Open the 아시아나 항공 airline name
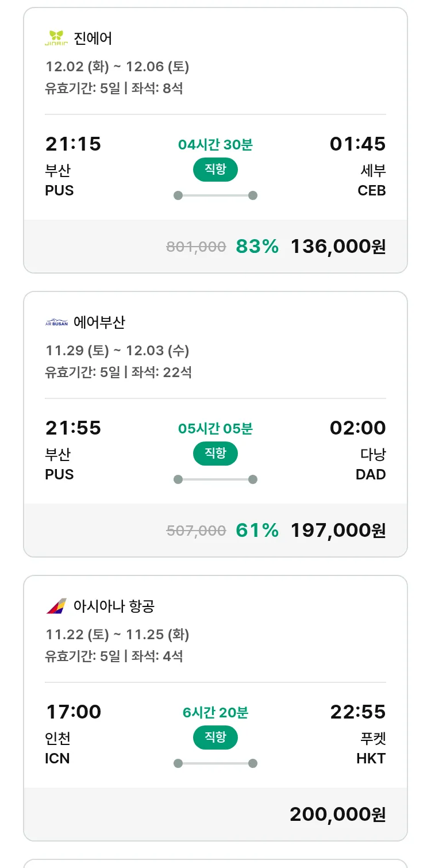The width and height of the screenshot is (431, 868). (x=114, y=606)
